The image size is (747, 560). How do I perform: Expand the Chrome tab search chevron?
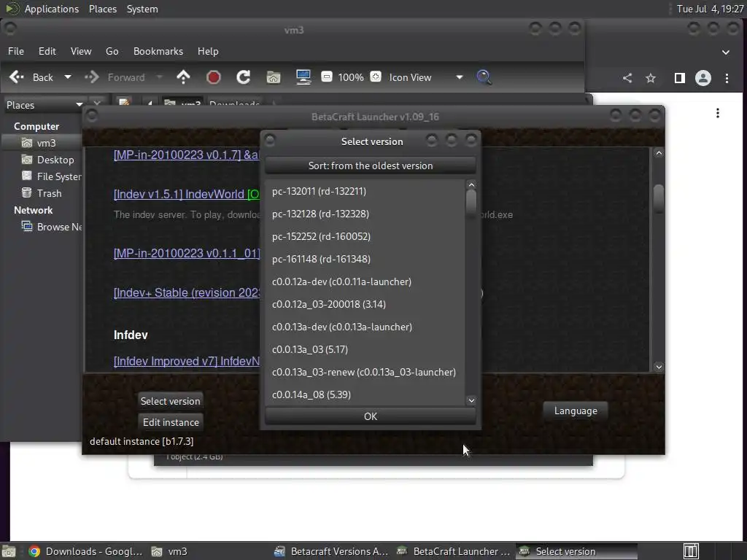point(726,52)
